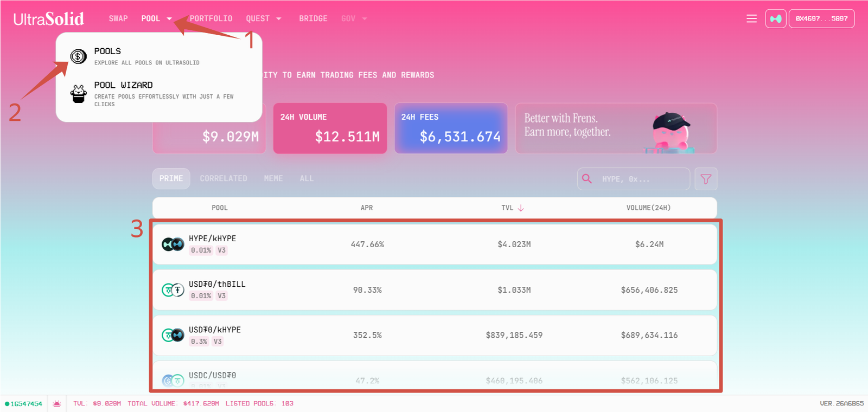The image size is (868, 412).
Task: Switch to the Correlated tab
Action: (223, 179)
